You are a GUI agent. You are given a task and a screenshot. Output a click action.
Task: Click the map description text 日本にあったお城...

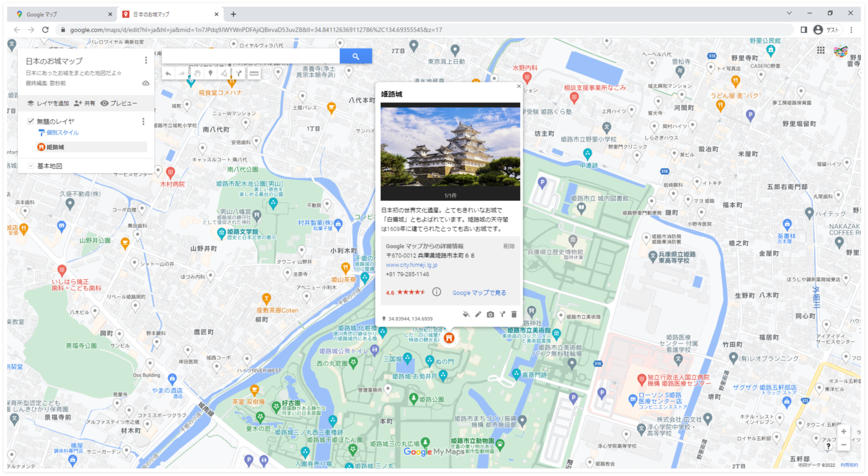click(74, 73)
